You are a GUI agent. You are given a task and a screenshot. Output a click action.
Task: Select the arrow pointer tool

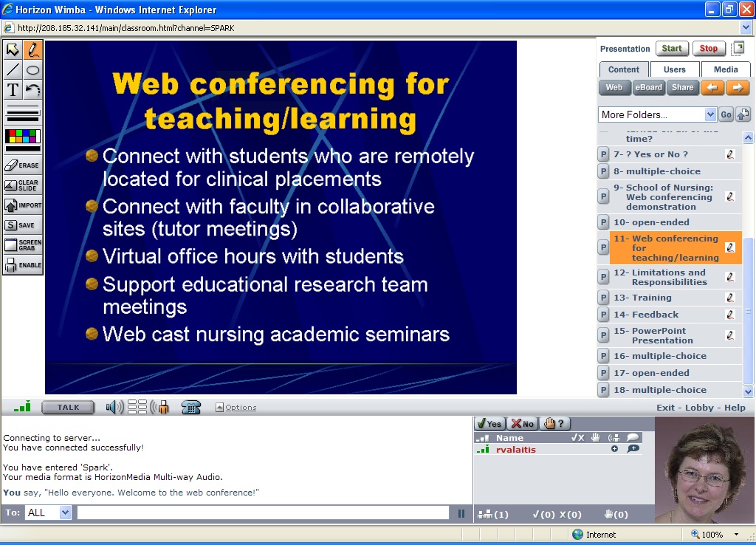coord(13,50)
